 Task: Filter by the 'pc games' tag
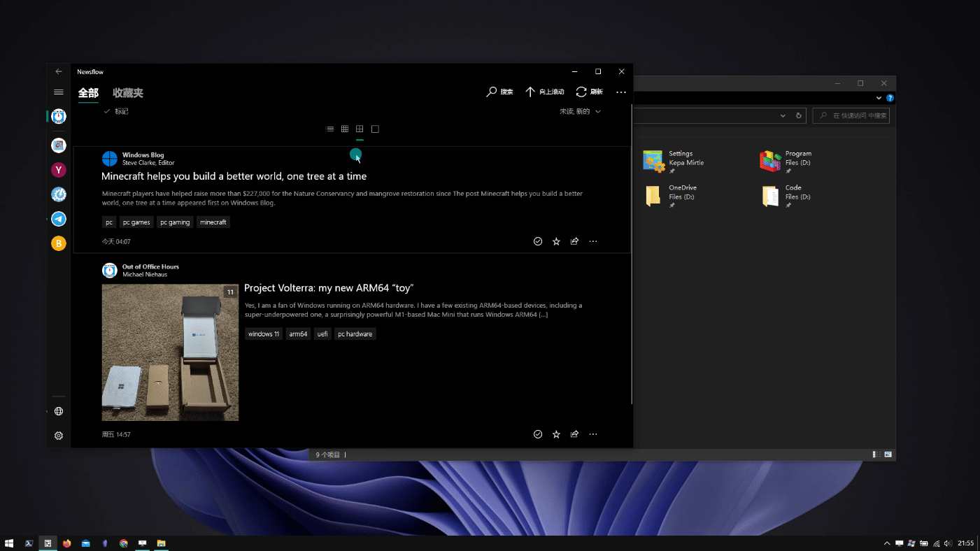point(136,222)
